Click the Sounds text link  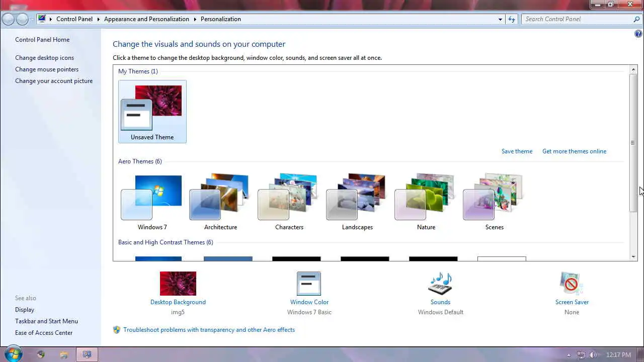click(x=440, y=302)
